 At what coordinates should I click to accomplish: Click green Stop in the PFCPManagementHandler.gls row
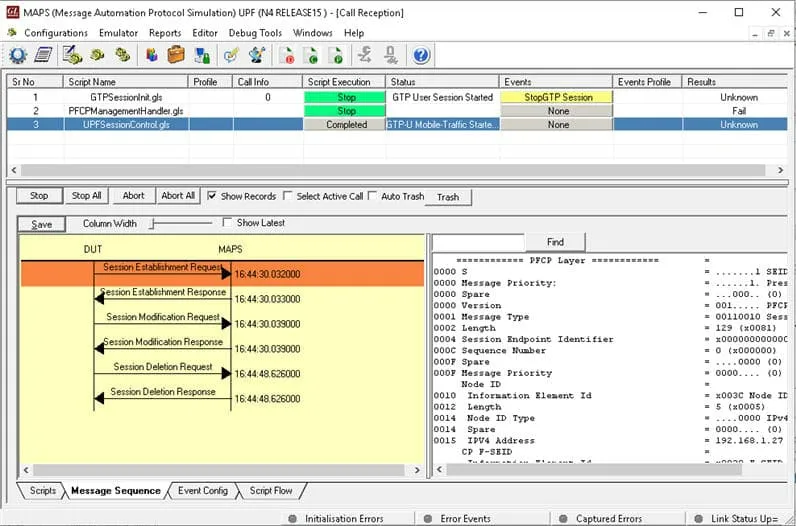pyautogui.click(x=347, y=111)
